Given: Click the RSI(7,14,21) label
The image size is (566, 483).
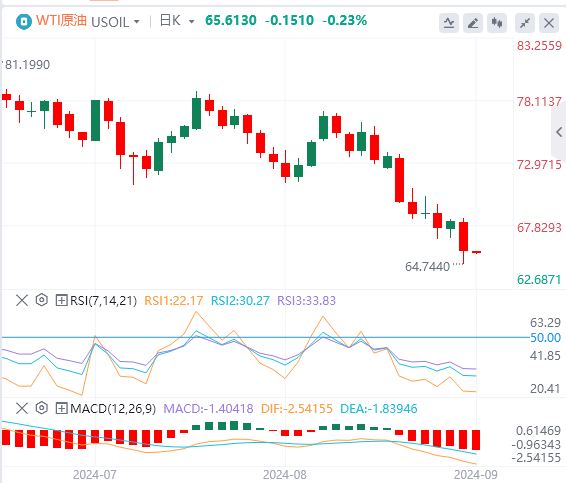Looking at the screenshot, I should [x=103, y=301].
